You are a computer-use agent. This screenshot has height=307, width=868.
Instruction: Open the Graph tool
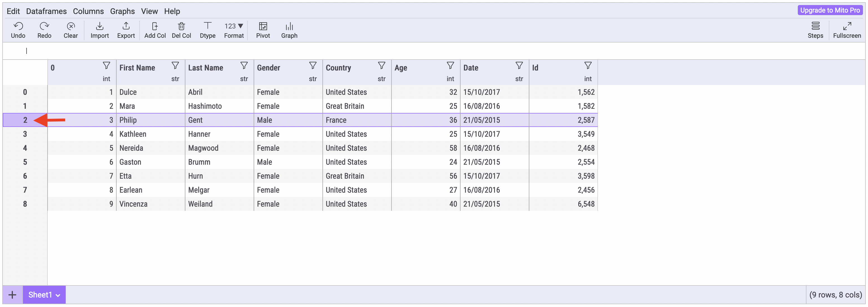pos(289,30)
